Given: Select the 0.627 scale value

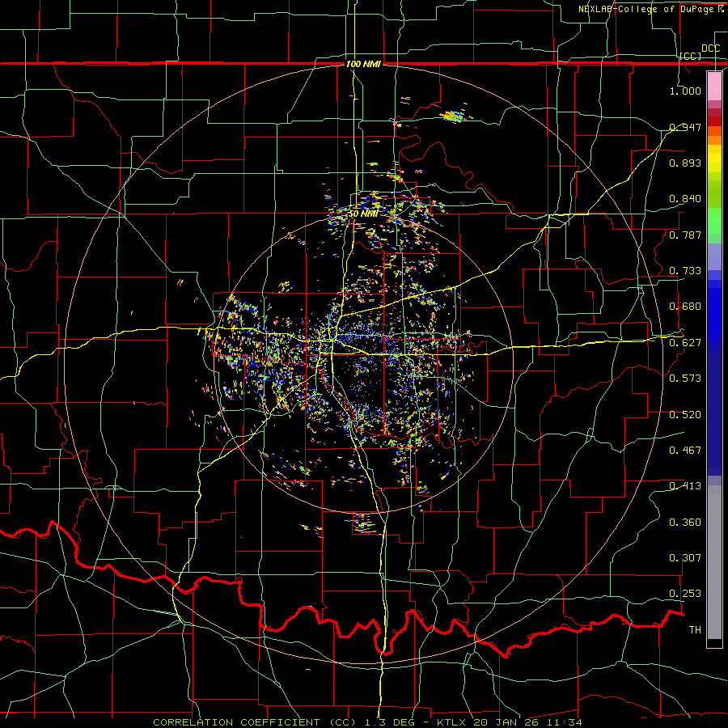Looking at the screenshot, I should coord(685,343).
